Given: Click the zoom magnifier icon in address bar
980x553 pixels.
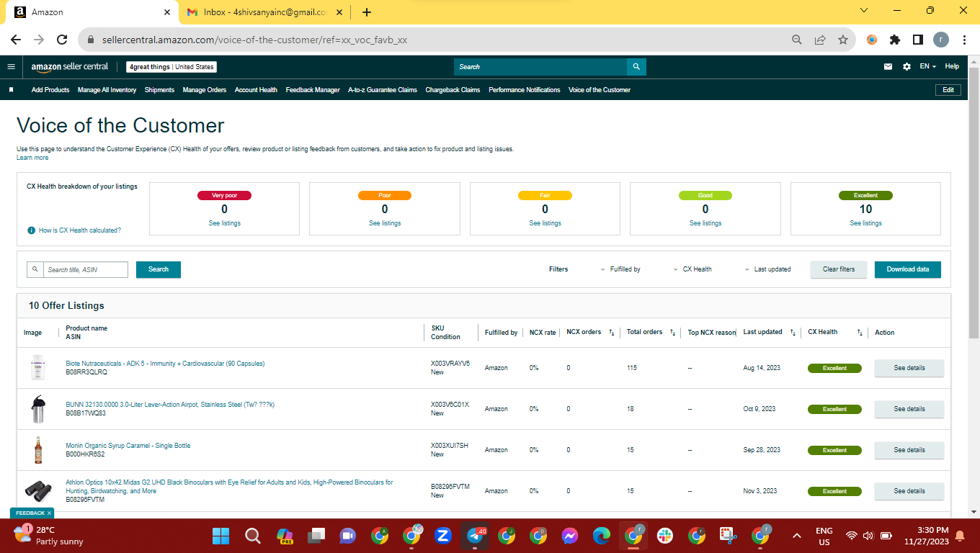Looking at the screenshot, I should (x=796, y=40).
